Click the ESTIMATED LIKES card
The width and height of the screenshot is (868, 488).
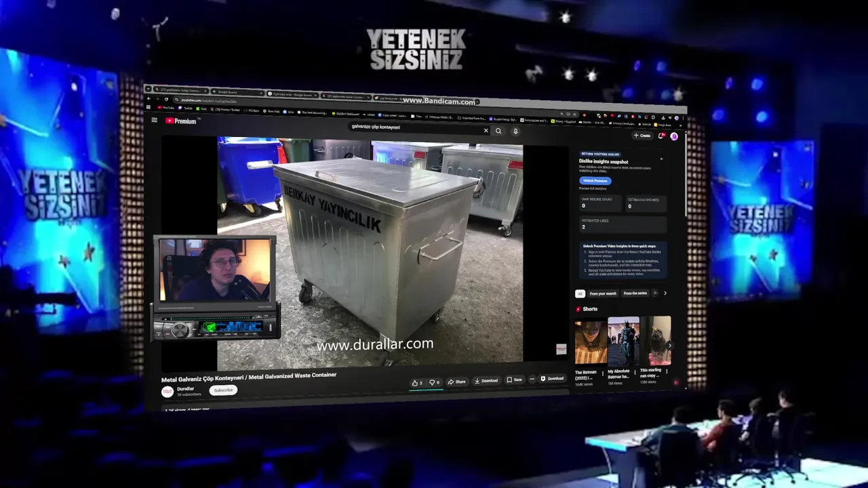point(623,224)
